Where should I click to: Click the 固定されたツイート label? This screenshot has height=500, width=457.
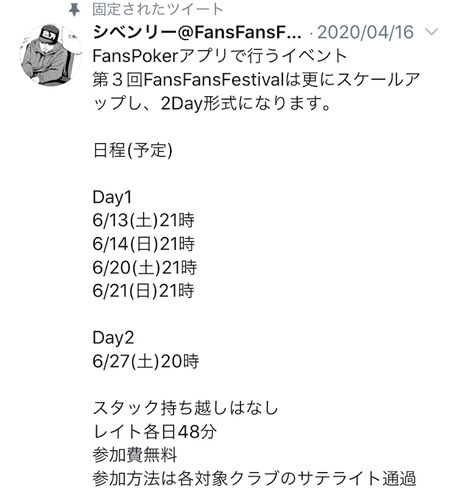point(157,9)
